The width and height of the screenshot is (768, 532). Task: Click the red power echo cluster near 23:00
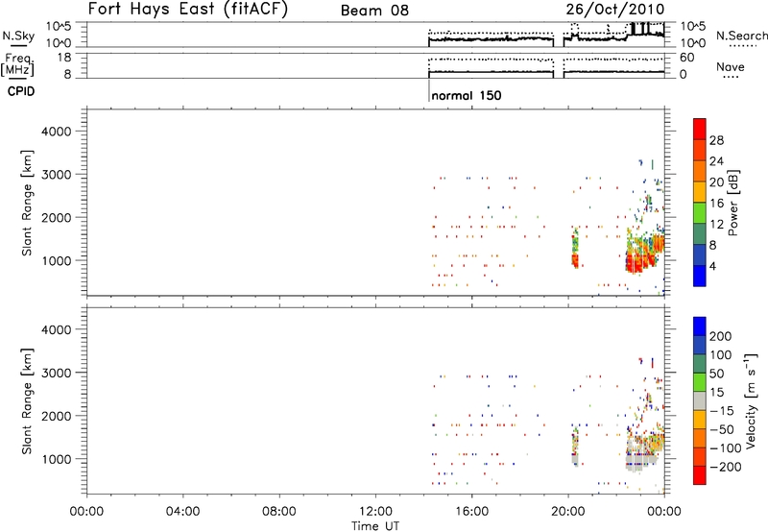[639, 261]
